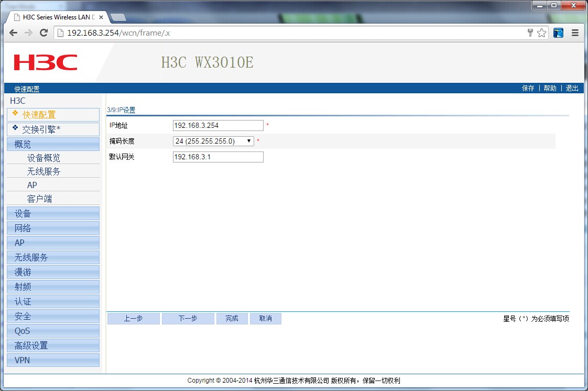Screen dimensions: 588x391
Task: Expand the AP main menu section
Action: coord(53,243)
